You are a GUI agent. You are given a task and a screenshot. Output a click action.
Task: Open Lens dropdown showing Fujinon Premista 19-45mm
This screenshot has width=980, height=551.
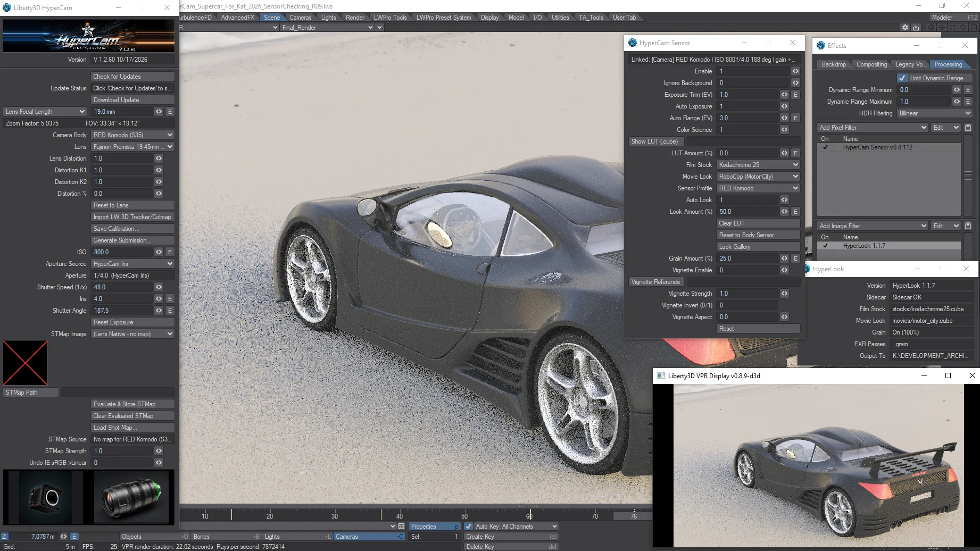coord(132,147)
